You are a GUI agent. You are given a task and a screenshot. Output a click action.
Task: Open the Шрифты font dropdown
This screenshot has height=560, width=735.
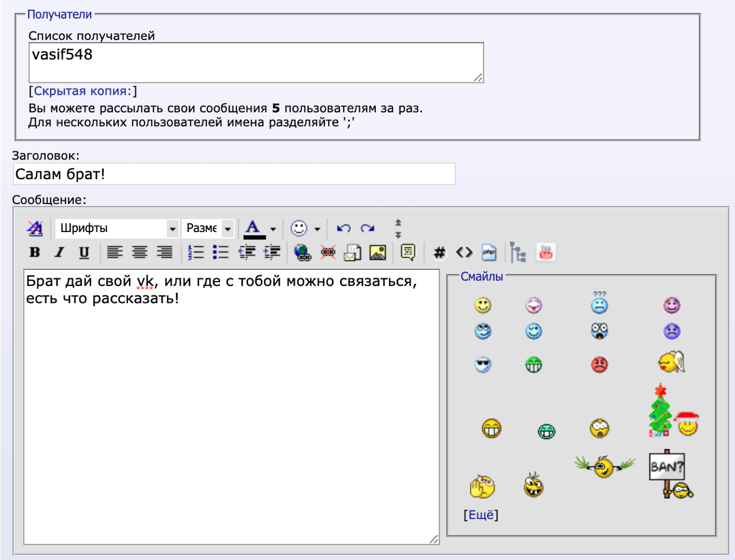117,228
